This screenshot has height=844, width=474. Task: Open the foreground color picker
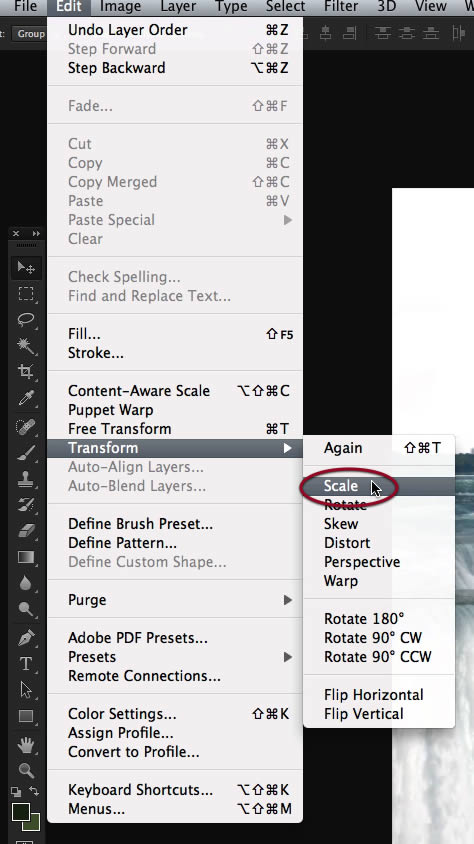(x=20, y=812)
